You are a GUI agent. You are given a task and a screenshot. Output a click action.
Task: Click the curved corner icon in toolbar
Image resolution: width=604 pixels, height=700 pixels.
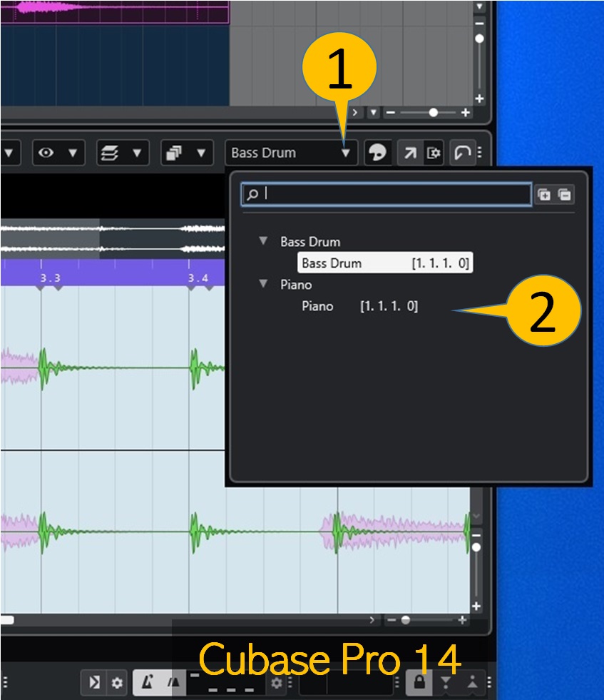tap(462, 153)
